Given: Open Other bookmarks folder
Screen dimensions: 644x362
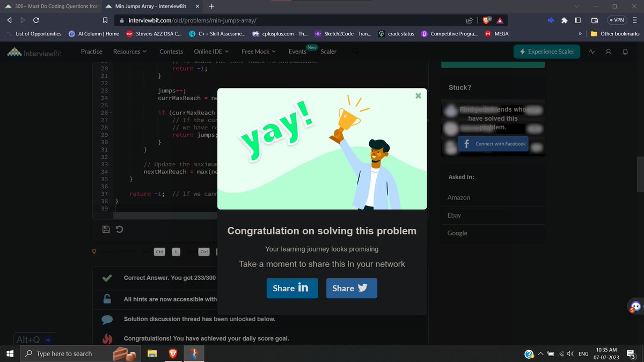Looking at the screenshot, I should (615, 34).
